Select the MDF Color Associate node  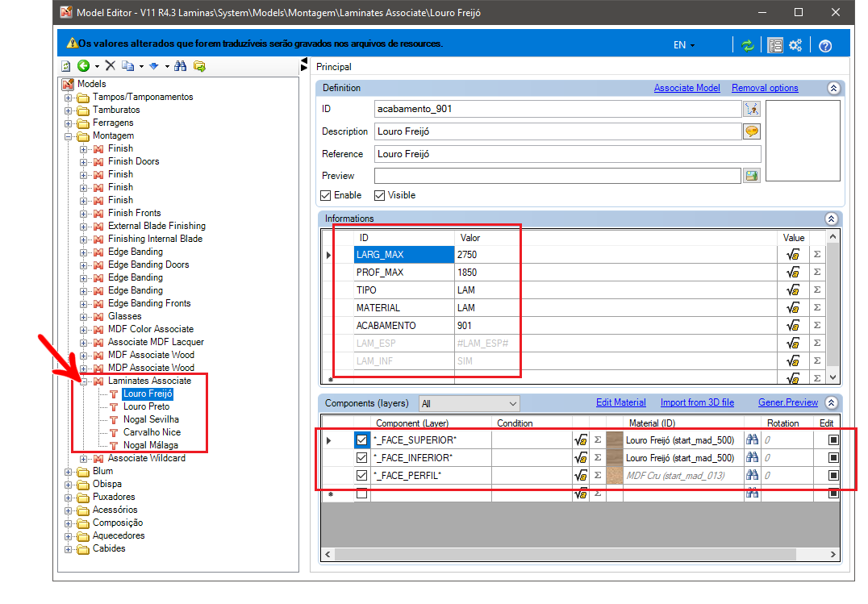[x=151, y=329]
